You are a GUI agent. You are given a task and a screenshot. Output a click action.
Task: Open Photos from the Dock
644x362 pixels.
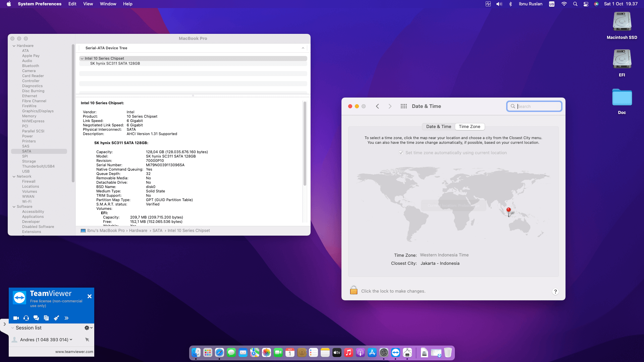point(266,353)
